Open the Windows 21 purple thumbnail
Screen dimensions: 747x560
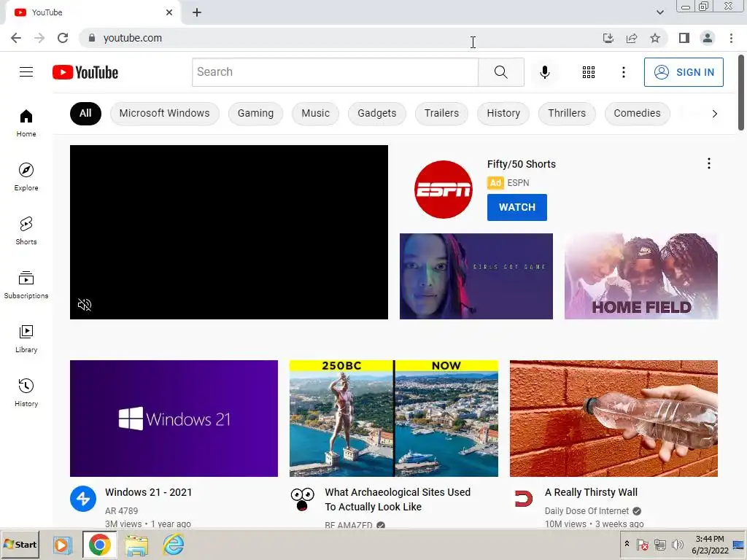tap(174, 418)
